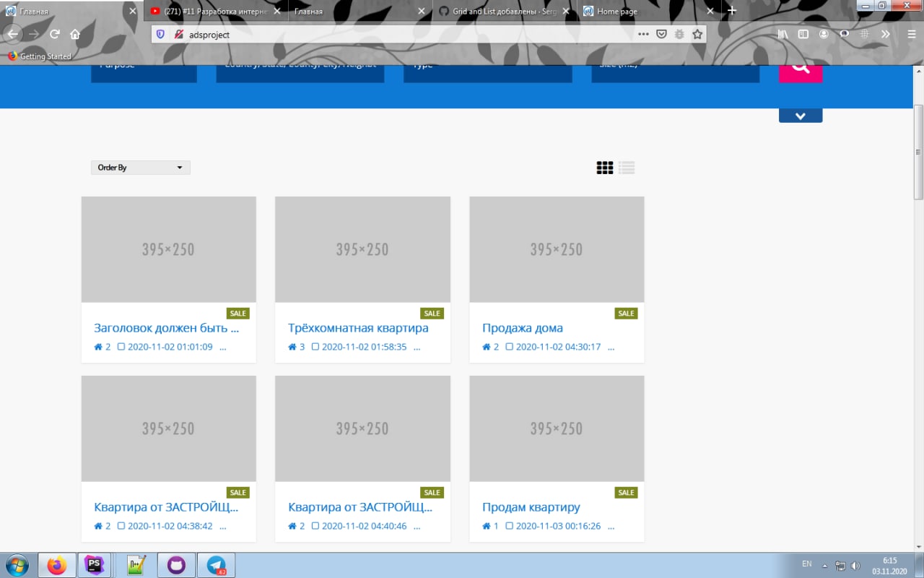Save page to Pocket
Image resolution: width=924 pixels, height=578 pixels.
[661, 34]
